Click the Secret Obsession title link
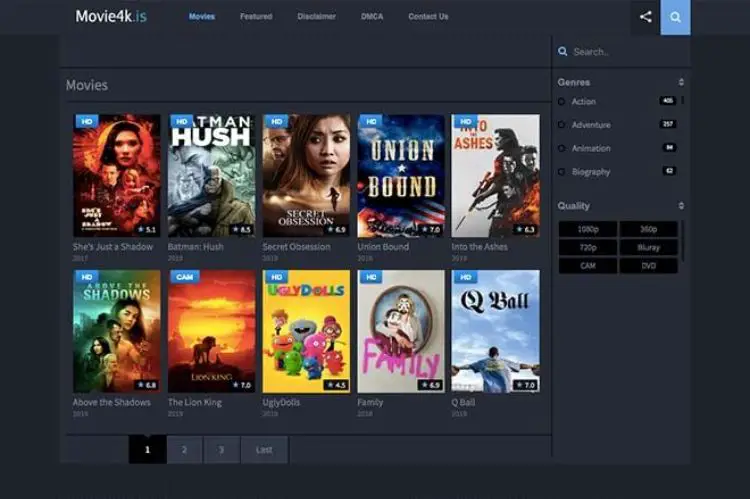Screen dimensions: 750x499 pyautogui.click(x=296, y=247)
